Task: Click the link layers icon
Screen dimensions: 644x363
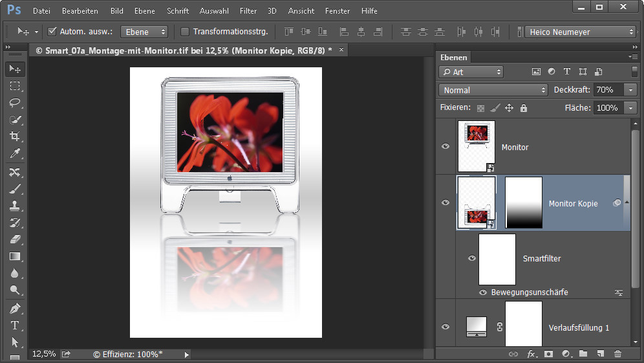Action: pyautogui.click(x=513, y=354)
